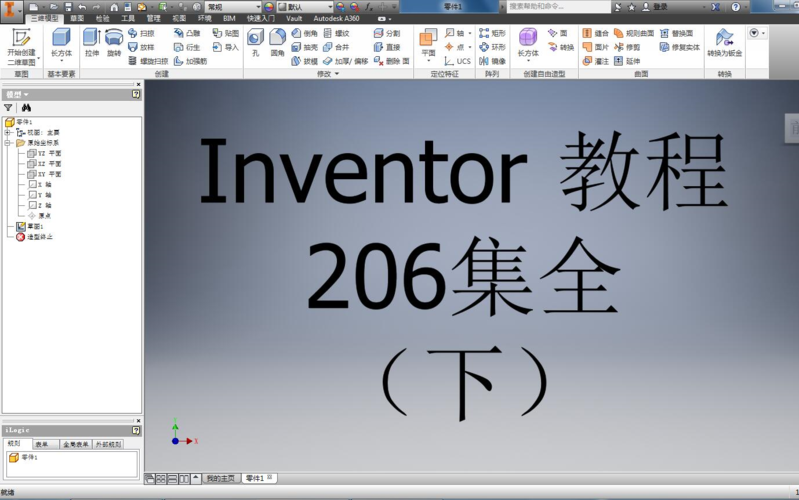799x500 pixels.
Task: Open the browser filter funnel icon
Action: click(x=8, y=108)
